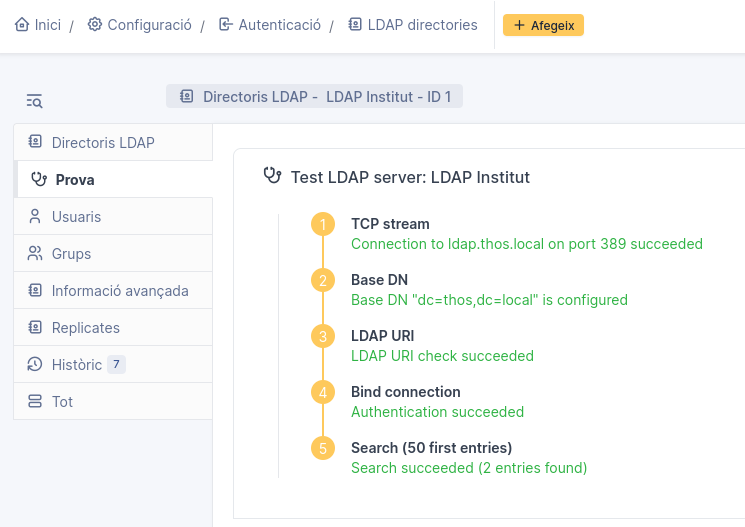Click the icon beside Replicates
Viewport: 745px width, 527px height.
click(x=35, y=327)
